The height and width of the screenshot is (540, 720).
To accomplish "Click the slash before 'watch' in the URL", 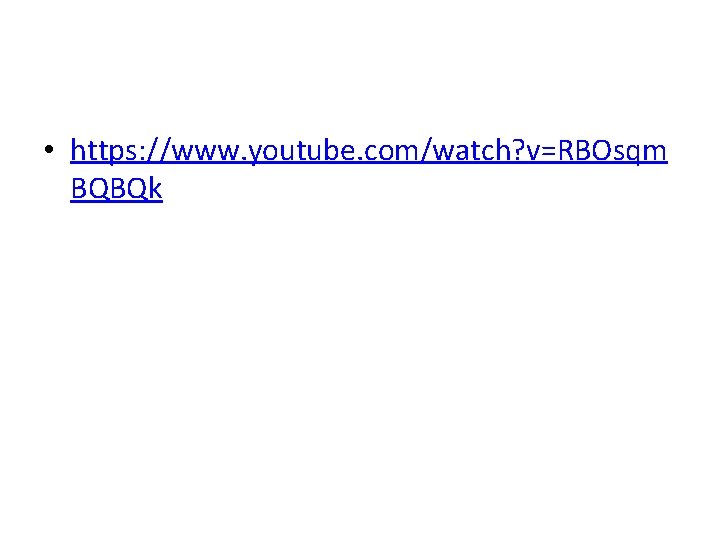I will (x=427, y=151).
